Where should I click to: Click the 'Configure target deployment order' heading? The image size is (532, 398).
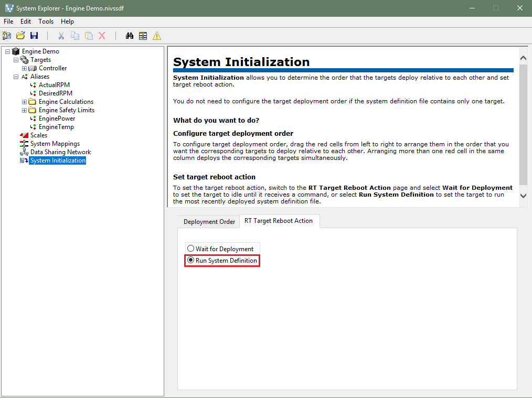pos(233,134)
